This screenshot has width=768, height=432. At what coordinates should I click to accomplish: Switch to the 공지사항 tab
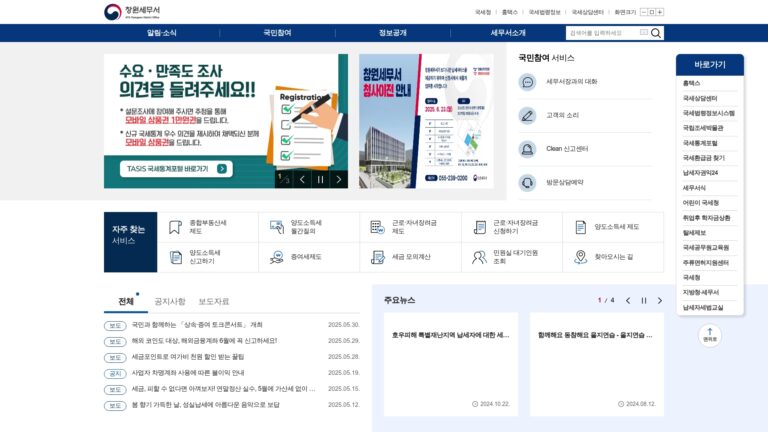[x=170, y=301]
